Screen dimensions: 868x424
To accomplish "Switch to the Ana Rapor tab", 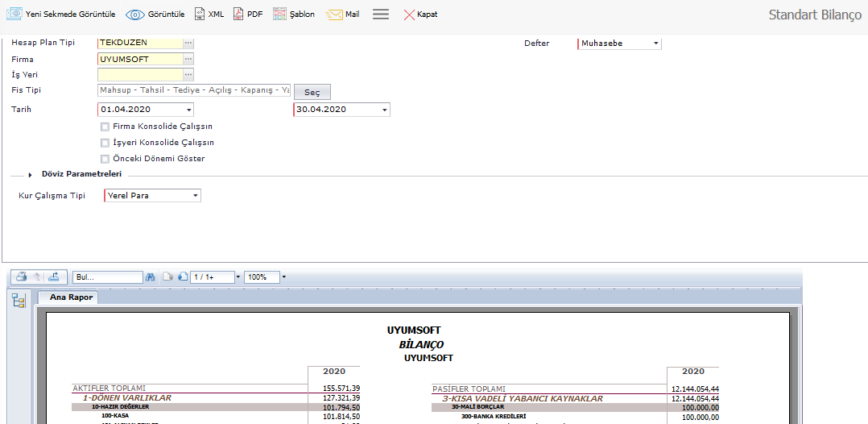I will pyautogui.click(x=71, y=297).
